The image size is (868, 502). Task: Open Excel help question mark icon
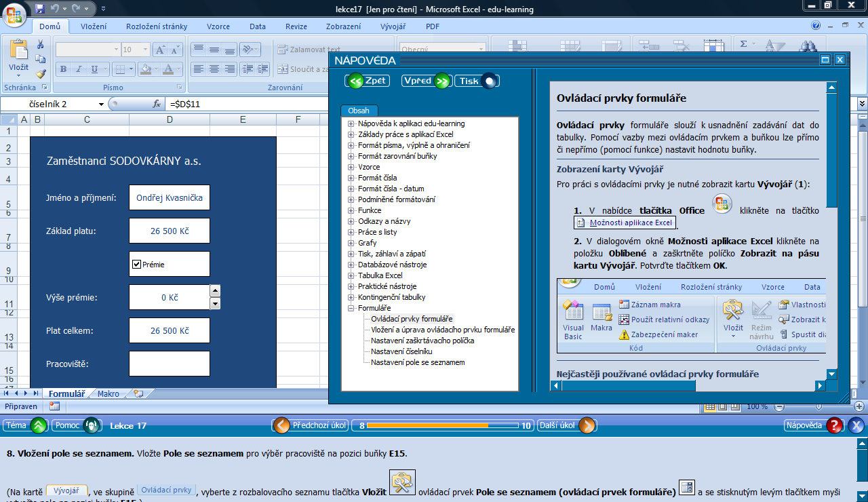click(816, 26)
